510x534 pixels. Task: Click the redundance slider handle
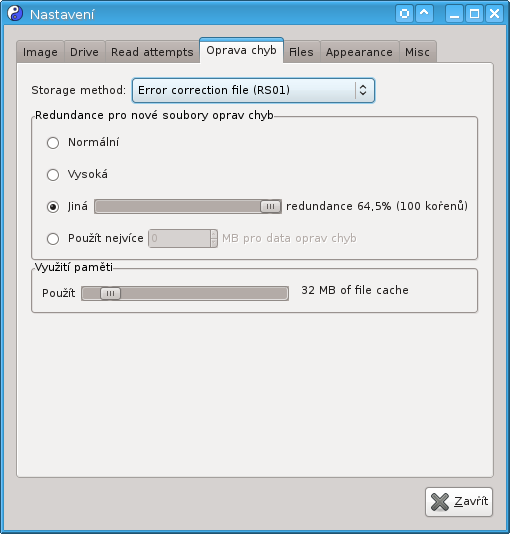click(x=270, y=206)
